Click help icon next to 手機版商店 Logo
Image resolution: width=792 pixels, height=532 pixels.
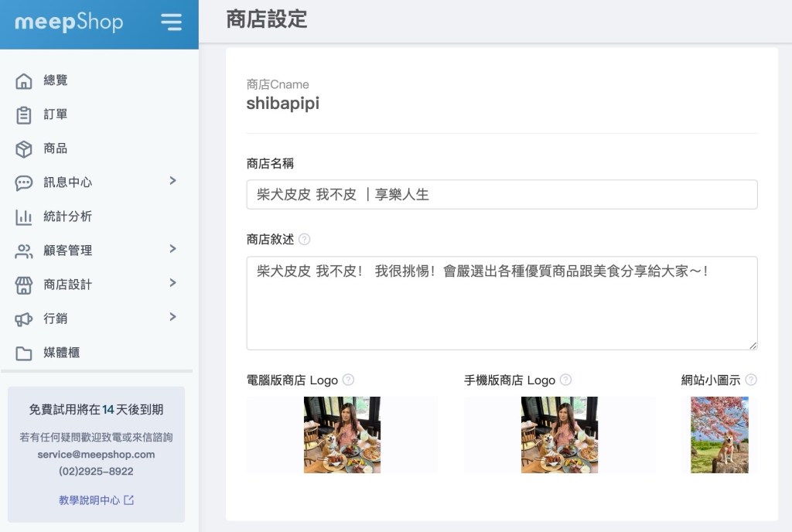click(x=565, y=380)
